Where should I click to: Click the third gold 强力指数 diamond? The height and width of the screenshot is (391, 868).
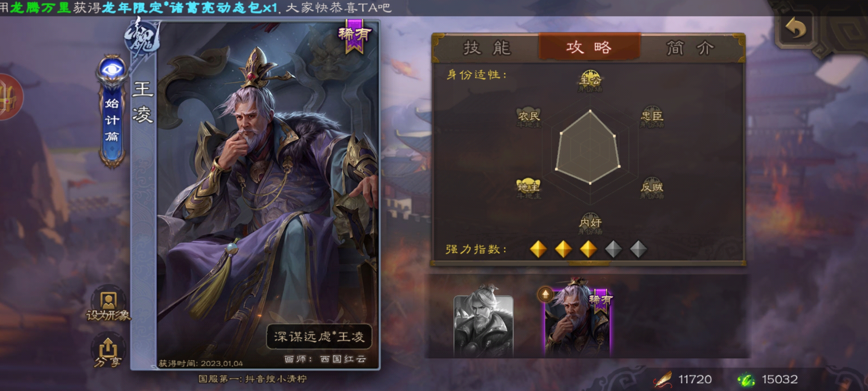(588, 249)
